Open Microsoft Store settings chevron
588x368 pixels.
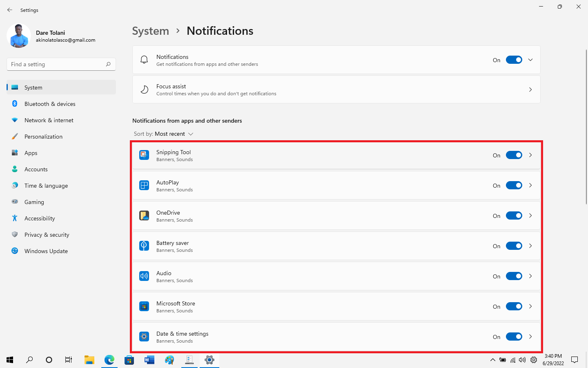tap(530, 306)
